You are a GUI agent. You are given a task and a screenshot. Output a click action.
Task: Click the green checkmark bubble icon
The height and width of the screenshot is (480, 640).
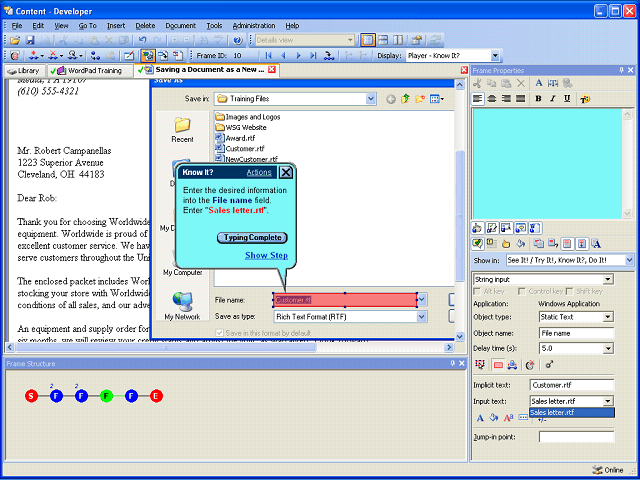(x=477, y=244)
